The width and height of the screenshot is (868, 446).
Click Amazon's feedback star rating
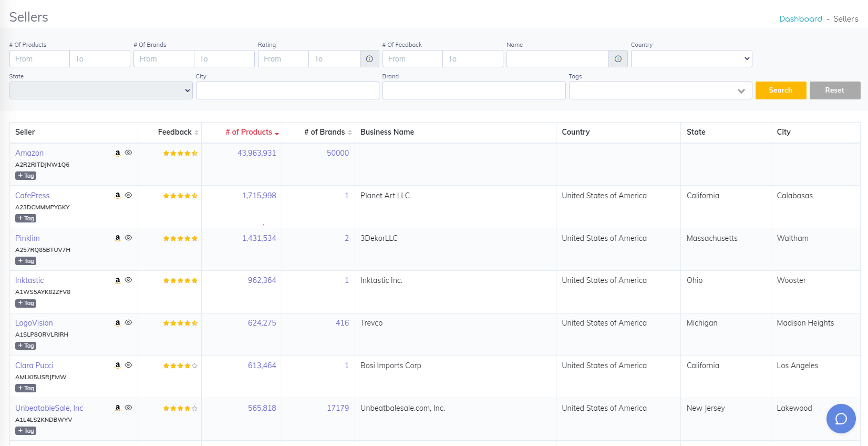click(x=180, y=154)
